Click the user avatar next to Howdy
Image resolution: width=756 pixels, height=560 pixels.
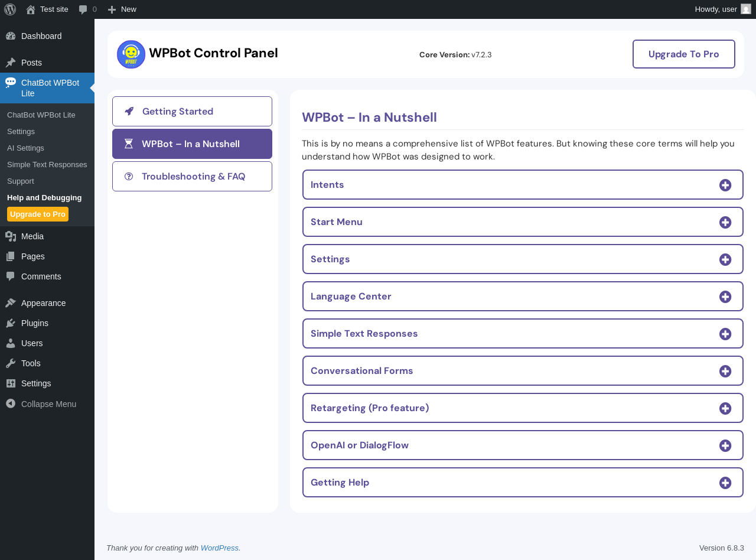746,9
